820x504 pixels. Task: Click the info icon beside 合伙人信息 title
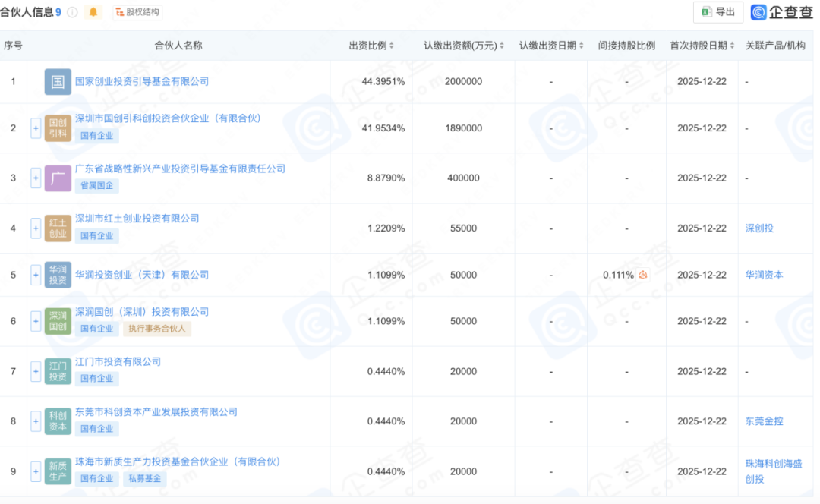point(73,12)
